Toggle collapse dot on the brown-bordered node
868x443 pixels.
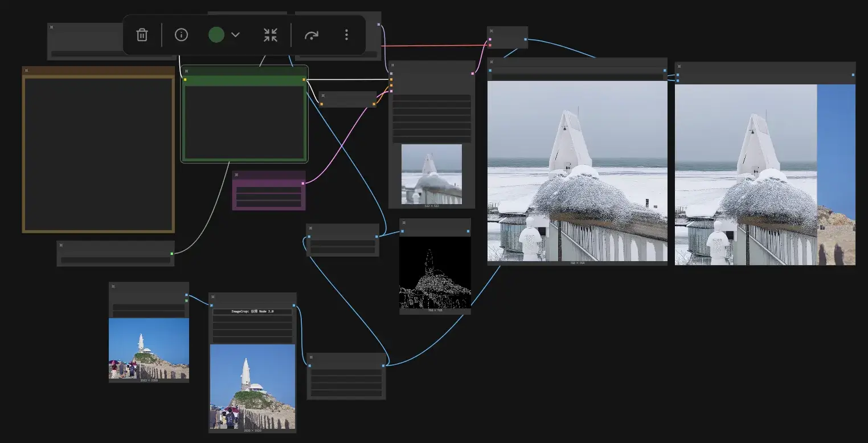point(26,71)
